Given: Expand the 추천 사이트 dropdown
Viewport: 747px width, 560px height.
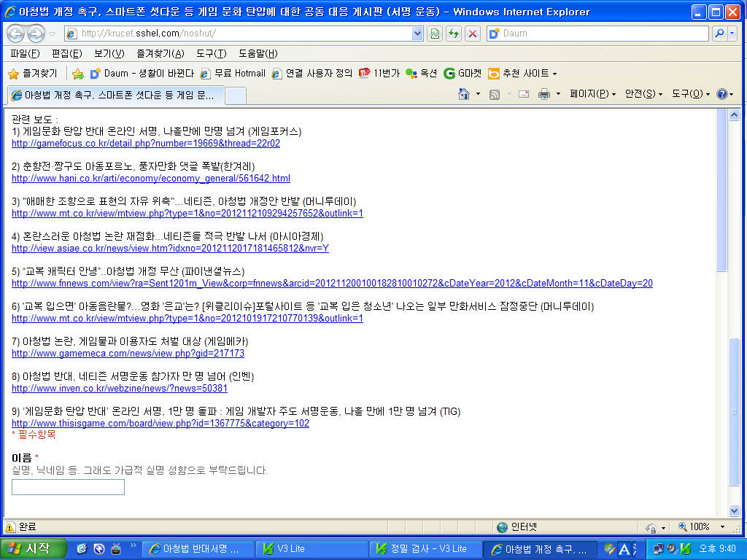Looking at the screenshot, I should pyautogui.click(x=522, y=74).
